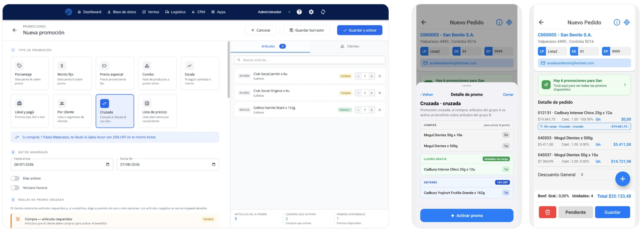Increase quantity for Club Social Jamón

[371, 76]
